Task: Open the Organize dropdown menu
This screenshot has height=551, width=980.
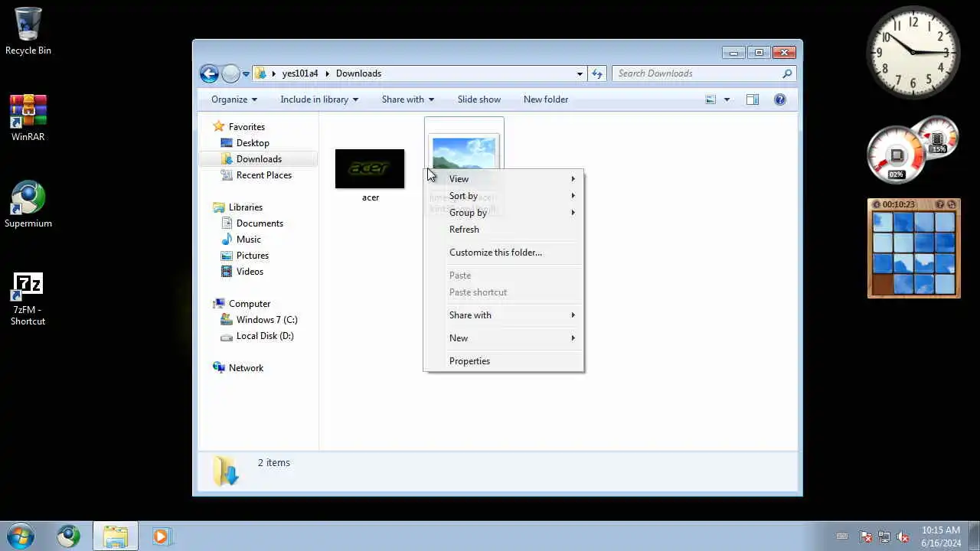Action: pyautogui.click(x=234, y=99)
